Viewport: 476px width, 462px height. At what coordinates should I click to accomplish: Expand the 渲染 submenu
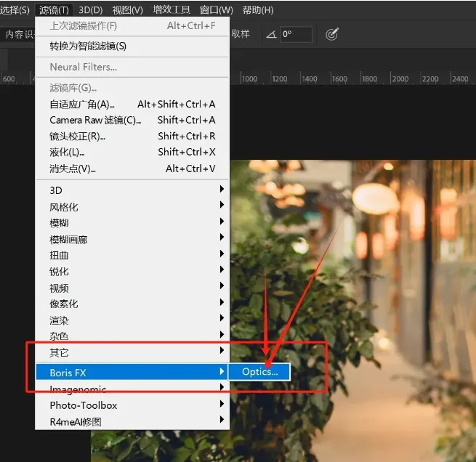[x=132, y=320]
